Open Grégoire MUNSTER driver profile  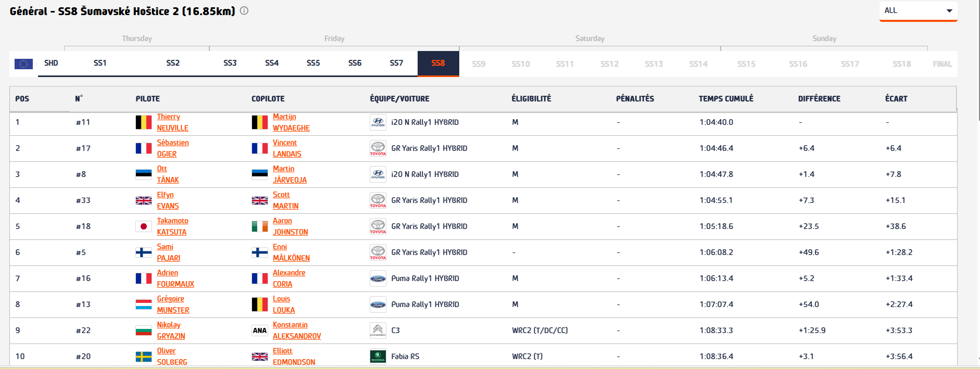click(x=173, y=304)
